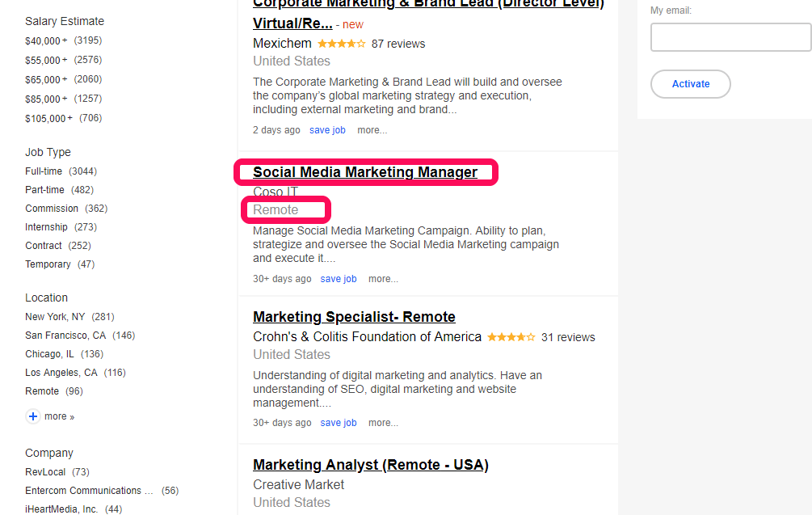Open Marketing Specialist- Remote job listing
Image resolution: width=812 pixels, height=515 pixels.
354,317
